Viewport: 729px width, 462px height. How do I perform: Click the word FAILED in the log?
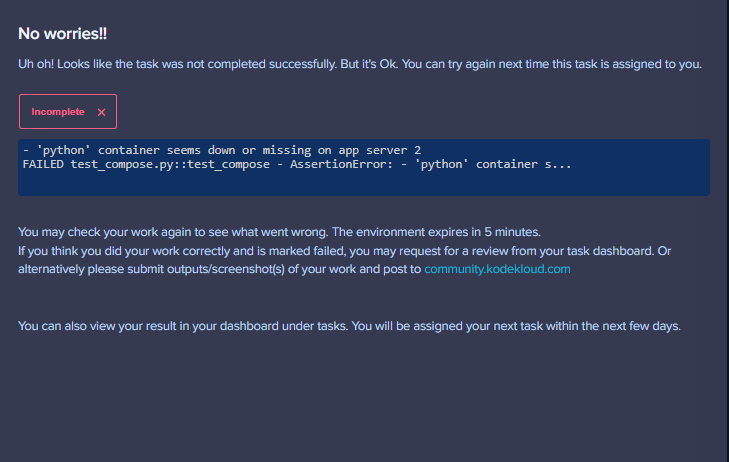tap(42, 163)
